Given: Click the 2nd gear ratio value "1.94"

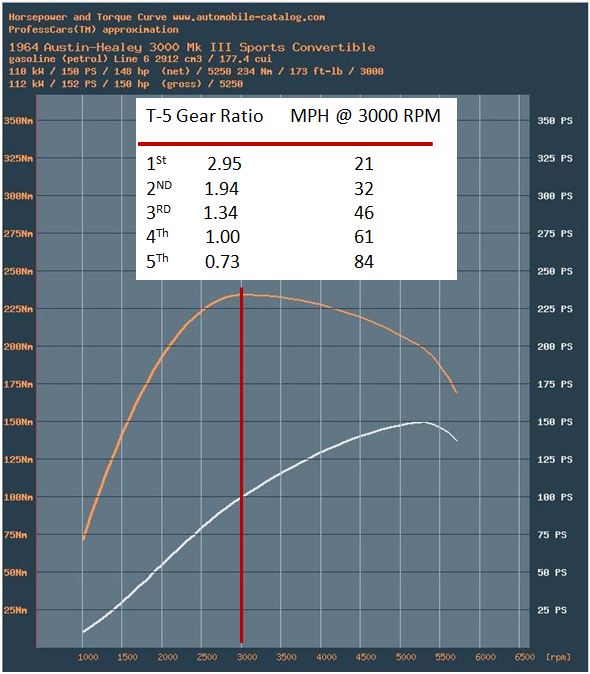Looking at the screenshot, I should pyautogui.click(x=221, y=189).
